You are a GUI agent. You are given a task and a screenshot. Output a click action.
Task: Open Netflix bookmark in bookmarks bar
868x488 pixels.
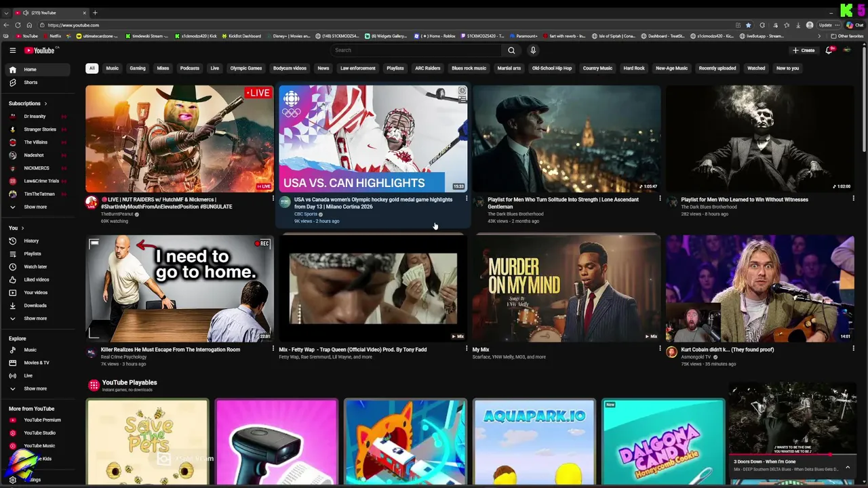[52, 36]
